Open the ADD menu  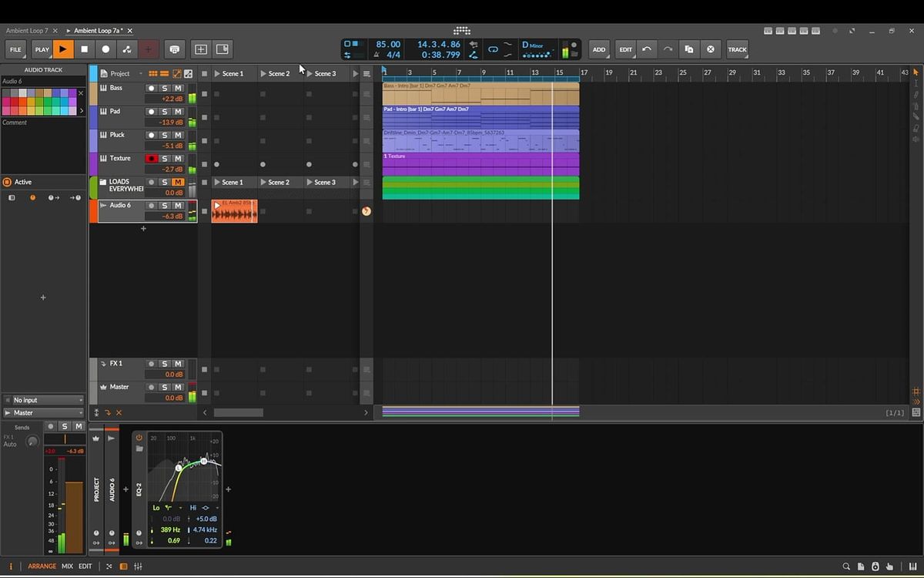(599, 49)
